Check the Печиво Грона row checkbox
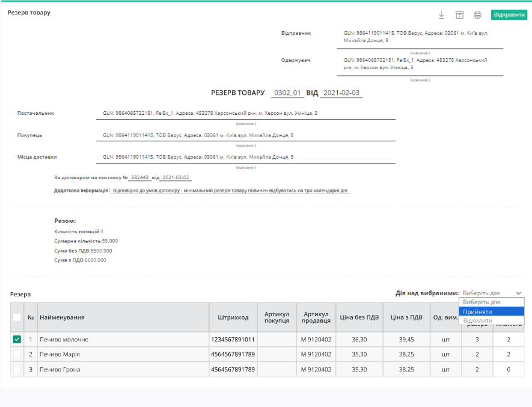The height and width of the screenshot is (407, 532). click(x=17, y=369)
